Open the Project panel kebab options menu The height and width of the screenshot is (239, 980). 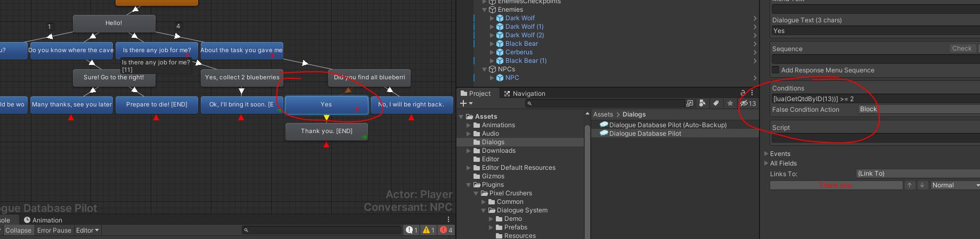752,93
